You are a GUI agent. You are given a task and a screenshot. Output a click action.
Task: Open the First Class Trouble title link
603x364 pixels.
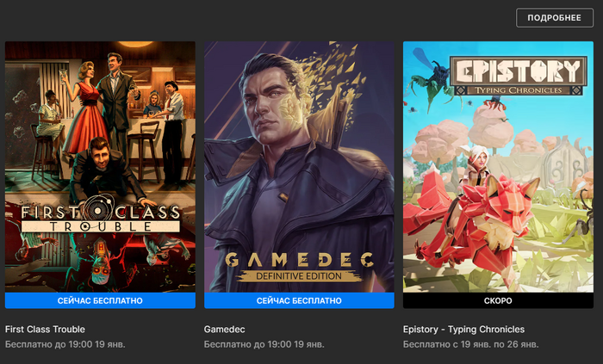point(45,329)
